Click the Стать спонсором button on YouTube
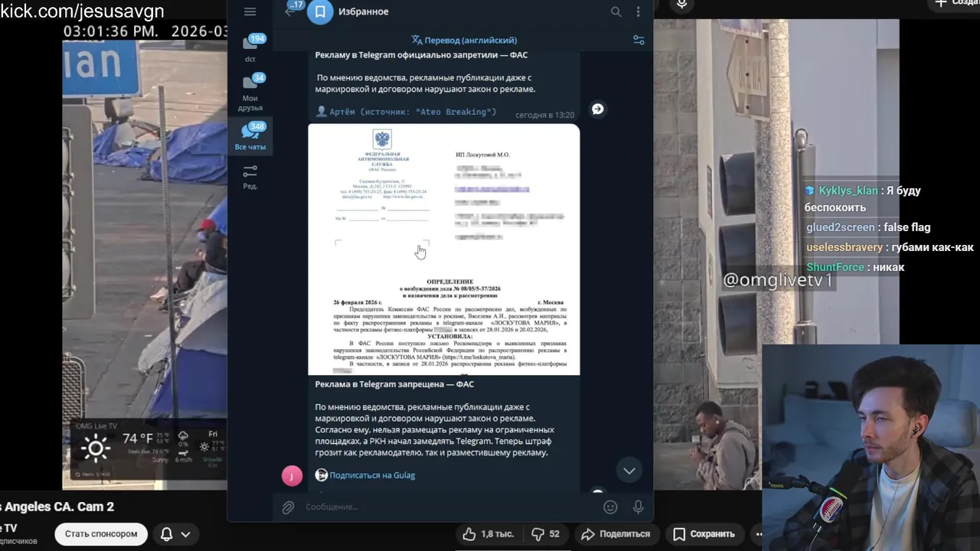Viewport: 980px width, 551px height. [x=101, y=533]
